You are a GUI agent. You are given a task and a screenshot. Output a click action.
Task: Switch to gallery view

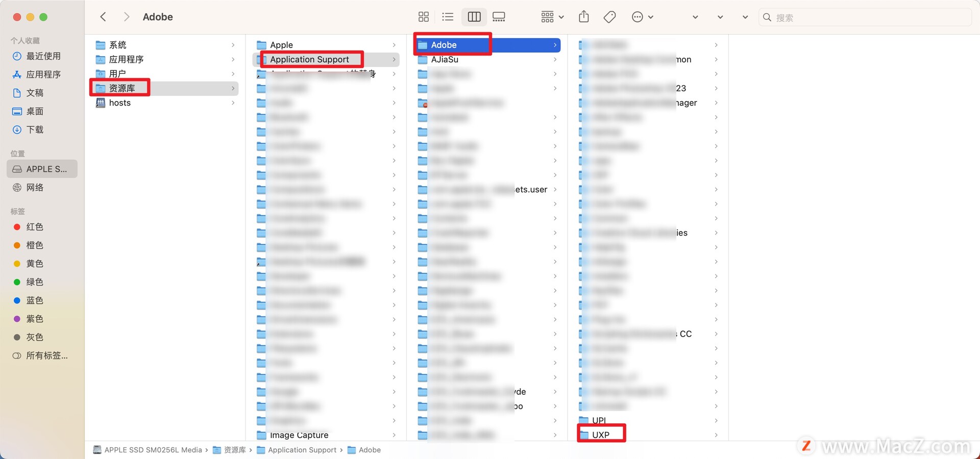pos(499,17)
